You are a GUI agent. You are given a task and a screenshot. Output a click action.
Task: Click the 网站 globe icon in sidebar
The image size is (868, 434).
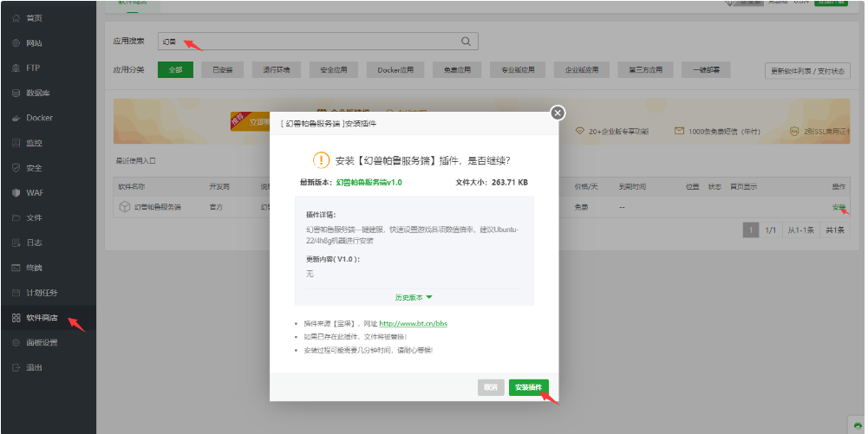[x=16, y=43]
